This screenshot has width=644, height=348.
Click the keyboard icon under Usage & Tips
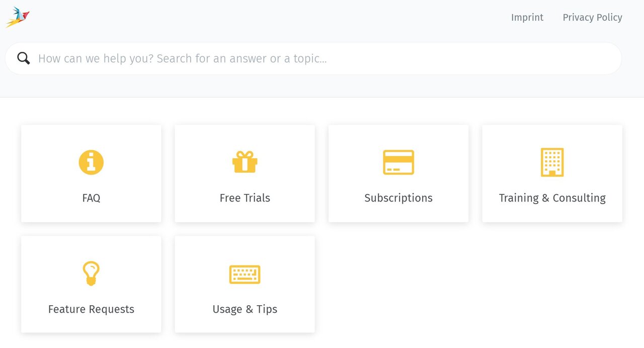[245, 274]
